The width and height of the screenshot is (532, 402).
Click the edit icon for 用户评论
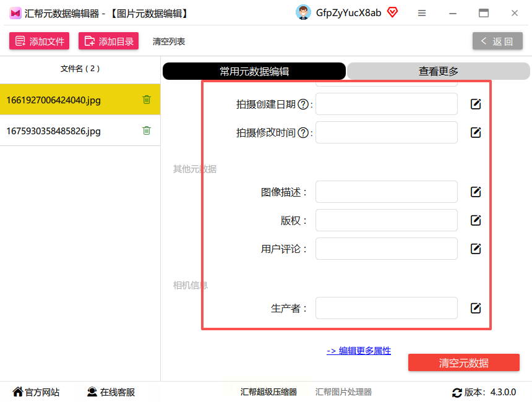tap(476, 249)
